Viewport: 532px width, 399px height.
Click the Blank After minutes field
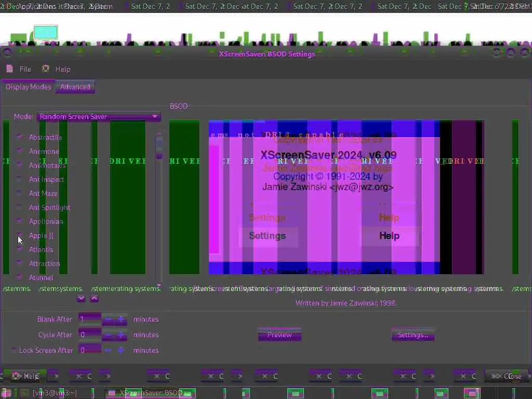[x=89, y=319]
